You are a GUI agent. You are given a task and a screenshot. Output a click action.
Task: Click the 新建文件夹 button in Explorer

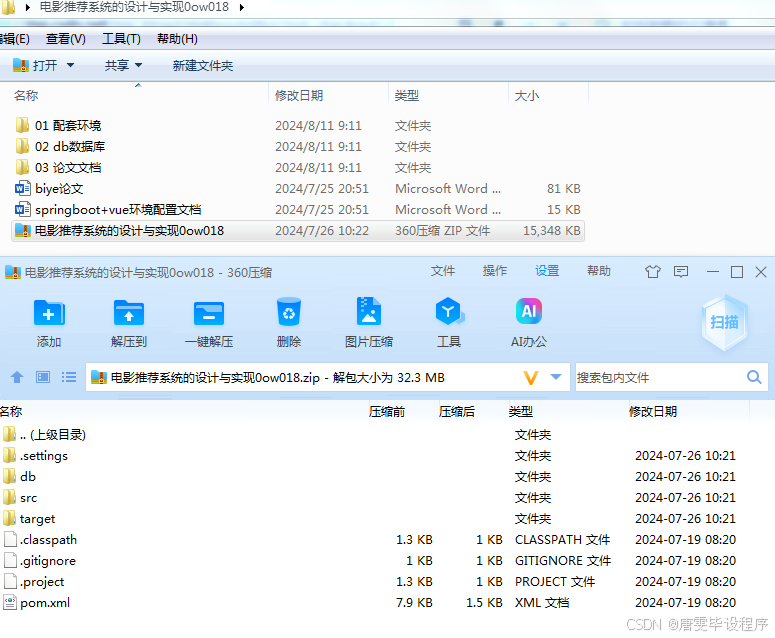pos(203,65)
